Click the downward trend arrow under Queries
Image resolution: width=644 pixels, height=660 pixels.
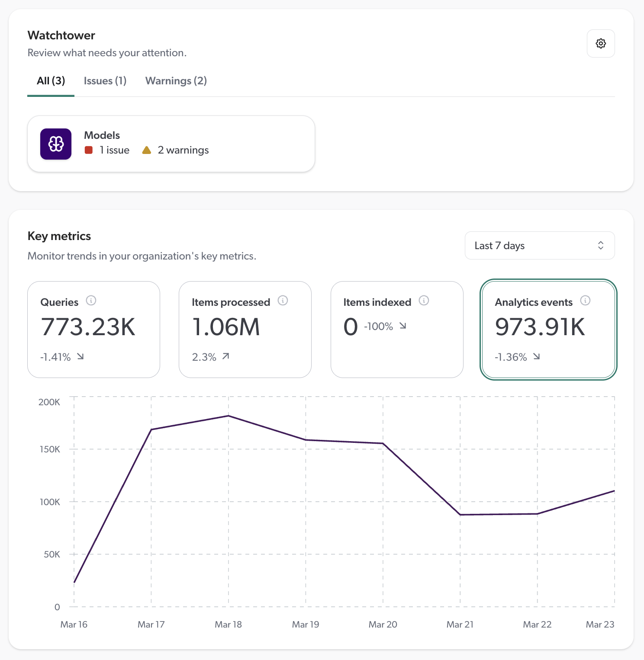[x=80, y=356]
